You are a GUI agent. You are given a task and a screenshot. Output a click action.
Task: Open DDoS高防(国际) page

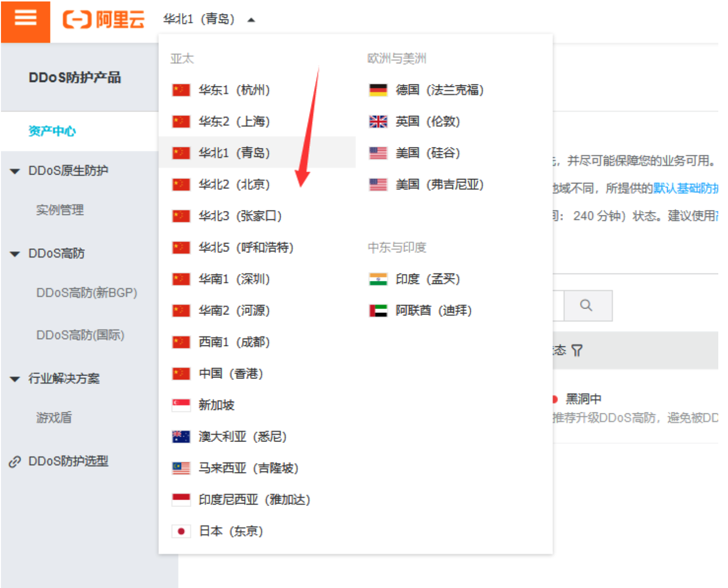tap(80, 335)
